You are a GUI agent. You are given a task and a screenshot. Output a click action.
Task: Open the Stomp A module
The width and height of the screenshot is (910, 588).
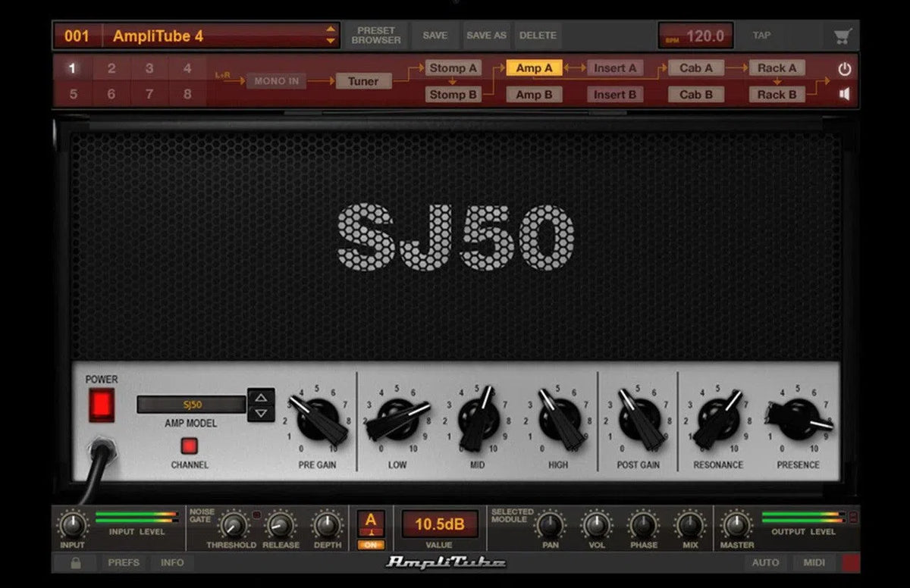pyautogui.click(x=453, y=67)
